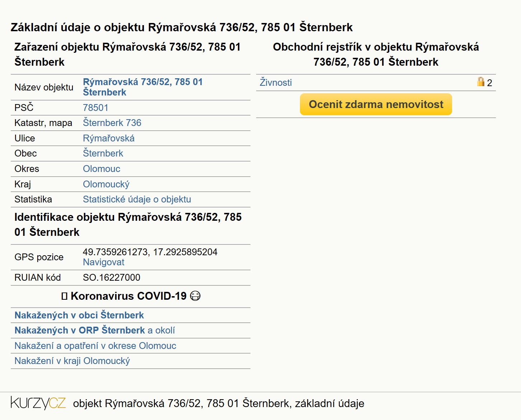Screen dimensions: 521x420
Task: Open the Olomoucký region link
Action: click(106, 184)
